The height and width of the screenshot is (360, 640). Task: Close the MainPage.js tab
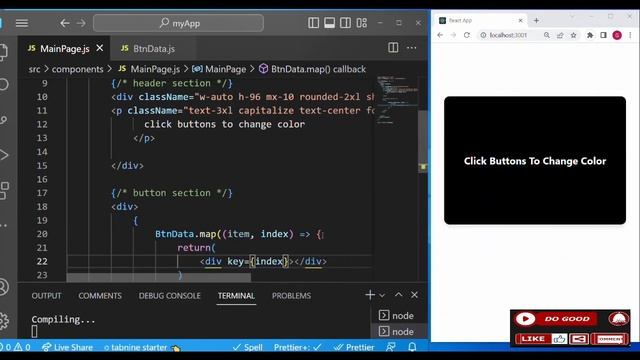(100, 48)
